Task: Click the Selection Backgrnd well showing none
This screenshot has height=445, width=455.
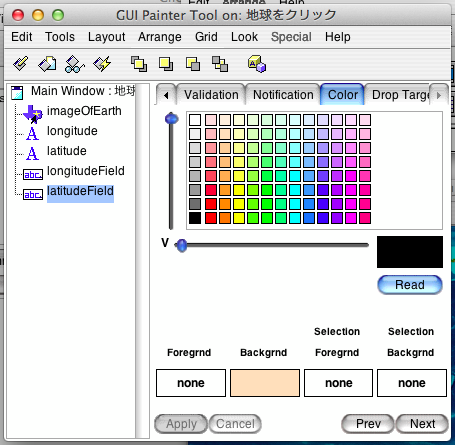Action: (412, 383)
